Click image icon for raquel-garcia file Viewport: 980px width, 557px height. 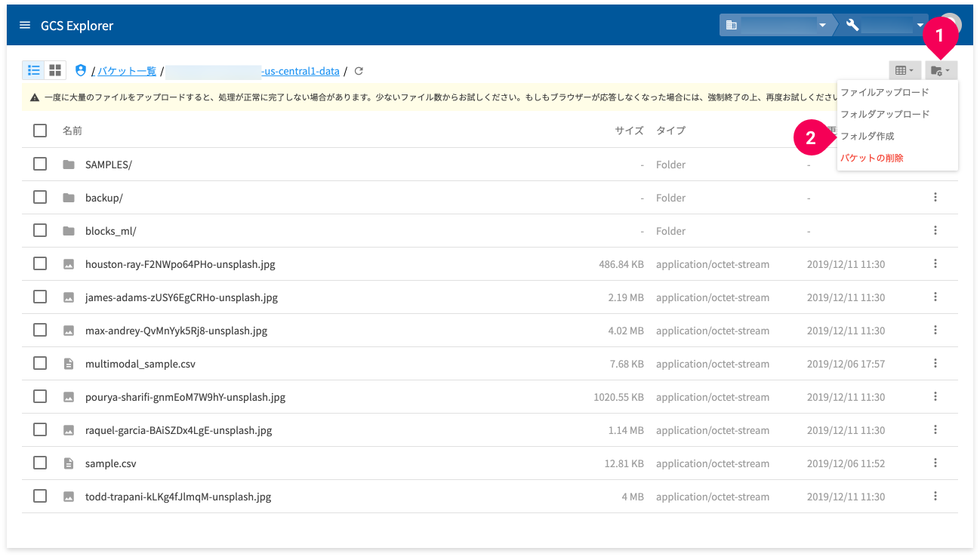point(69,430)
